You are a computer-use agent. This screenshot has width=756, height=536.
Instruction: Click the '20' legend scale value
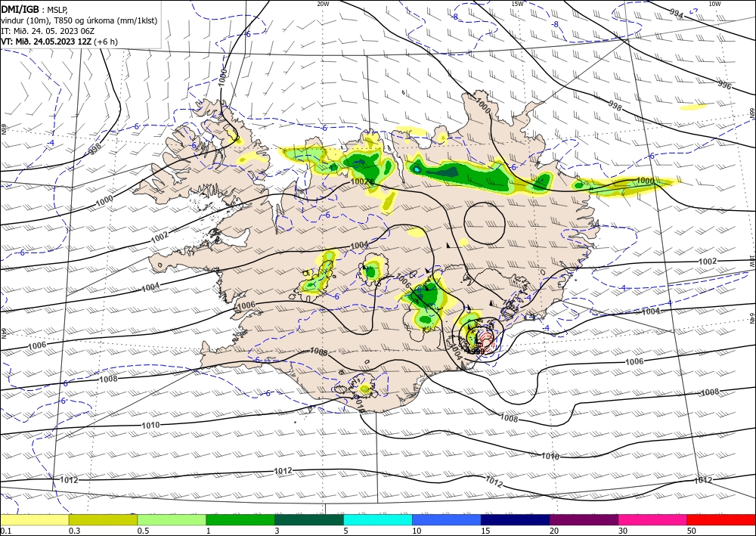(554, 531)
